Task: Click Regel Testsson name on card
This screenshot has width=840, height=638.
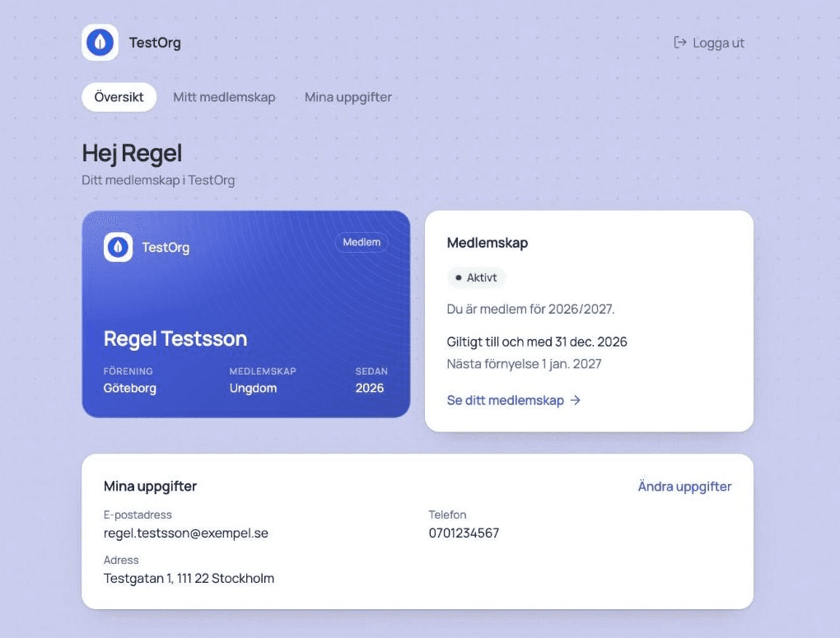Action: [175, 338]
